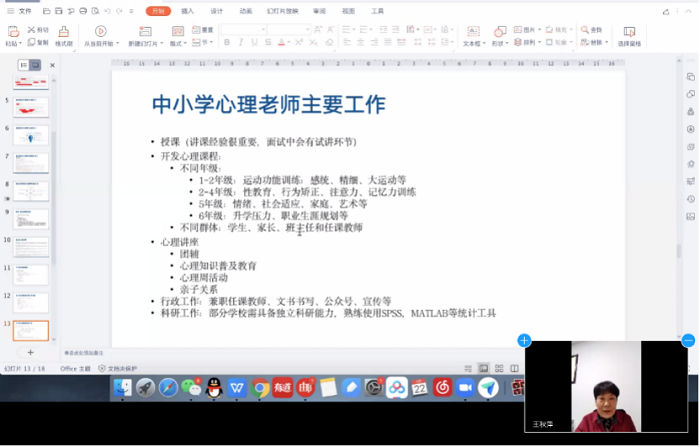
Task: Toggle underline text formatting
Action: click(255, 43)
